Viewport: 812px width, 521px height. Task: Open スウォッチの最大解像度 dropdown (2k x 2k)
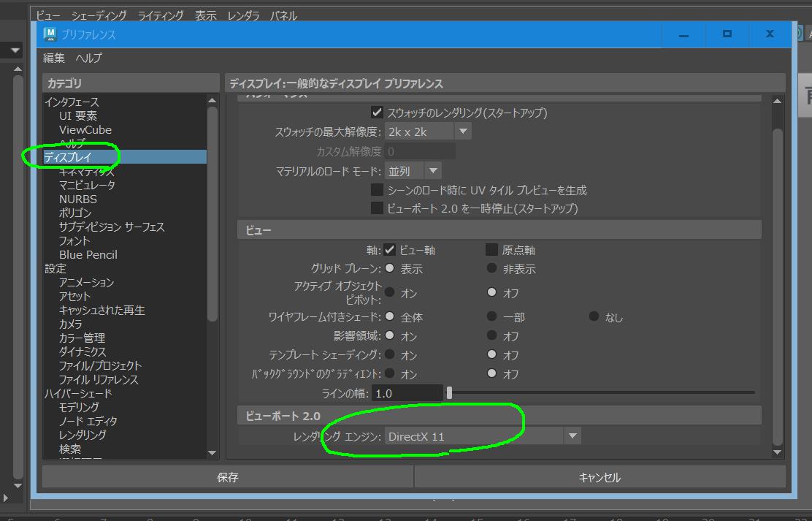pyautogui.click(x=428, y=132)
